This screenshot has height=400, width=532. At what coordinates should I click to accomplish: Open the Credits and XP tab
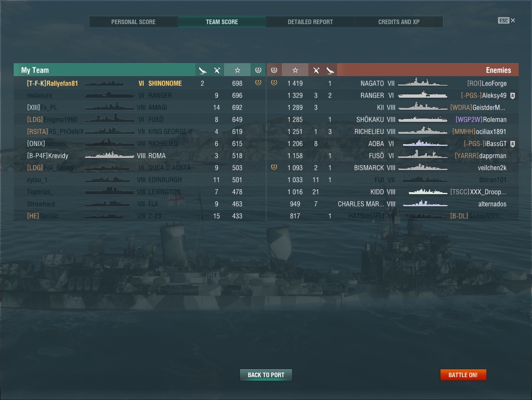click(399, 22)
